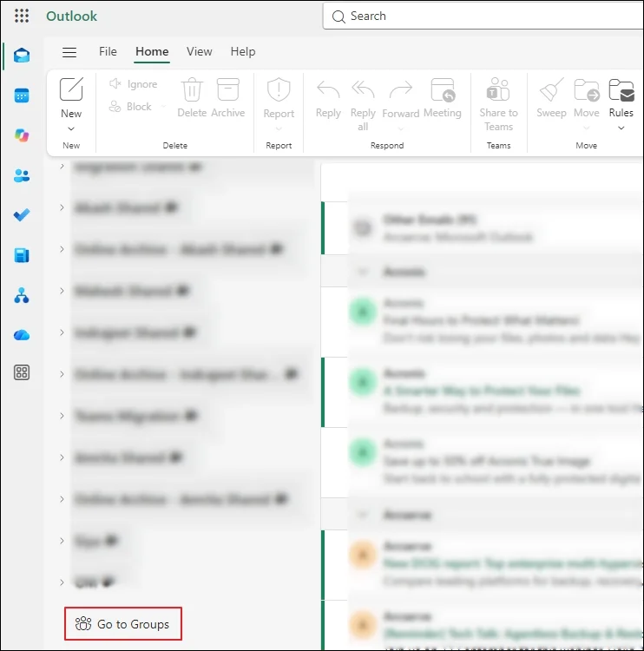The width and height of the screenshot is (644, 651).
Task: Click Ignore in the ribbon
Action: [134, 84]
